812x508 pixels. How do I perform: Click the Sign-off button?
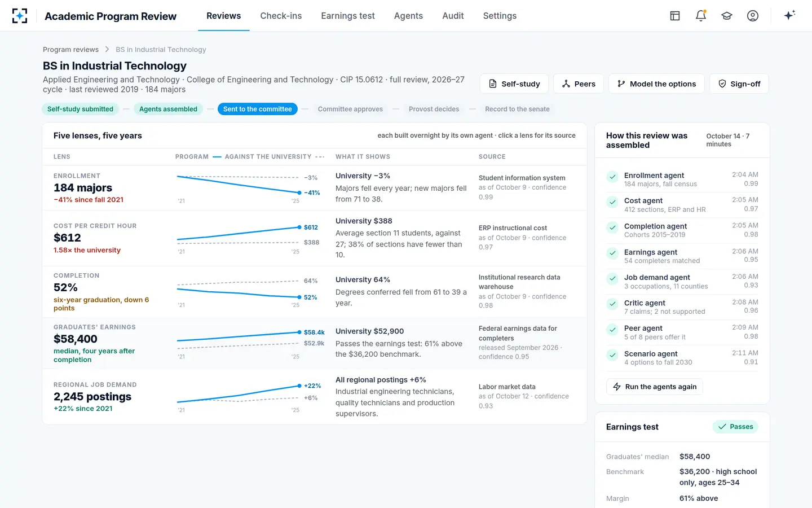coord(739,84)
